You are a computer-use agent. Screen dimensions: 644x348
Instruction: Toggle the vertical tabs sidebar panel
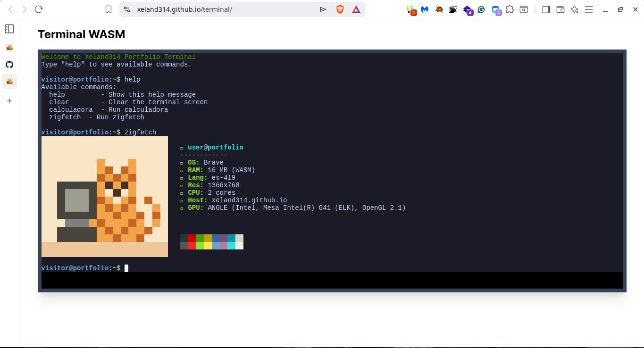tap(9, 28)
